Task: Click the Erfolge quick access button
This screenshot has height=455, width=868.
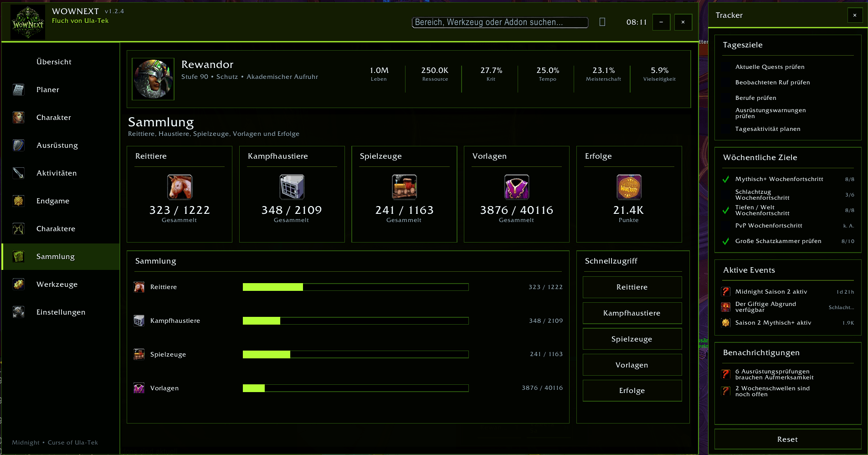Action: (632, 391)
